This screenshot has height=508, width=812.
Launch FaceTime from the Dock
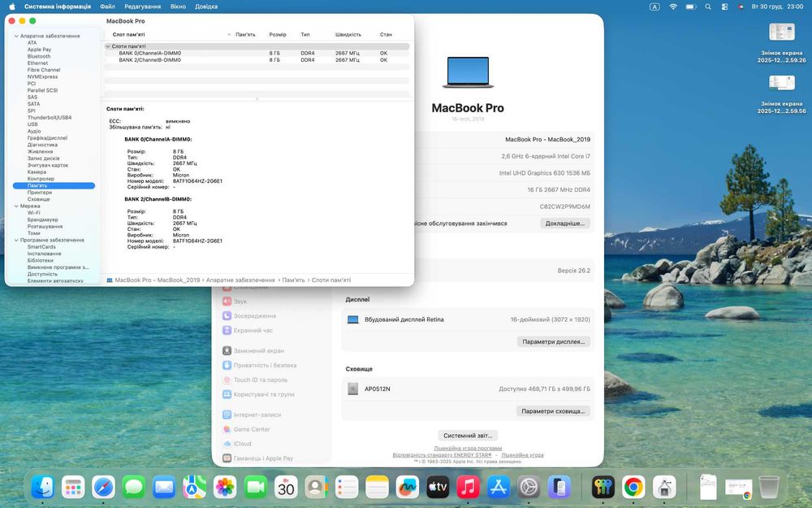click(x=255, y=487)
